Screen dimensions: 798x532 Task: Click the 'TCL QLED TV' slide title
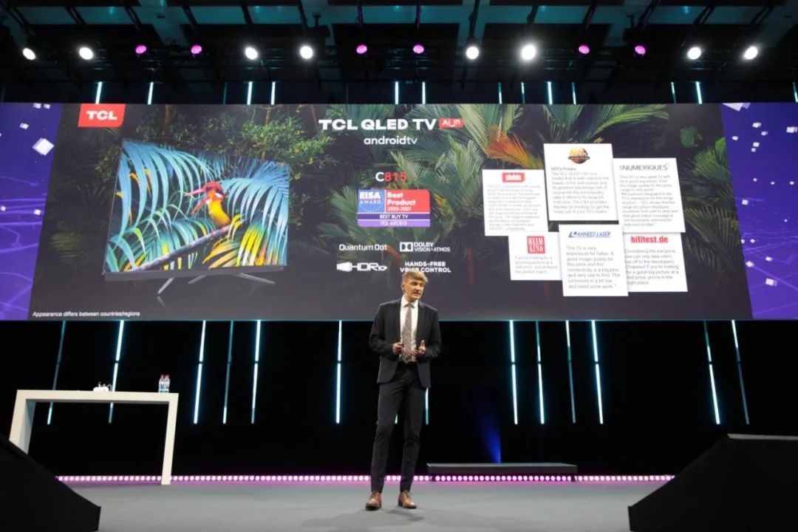click(x=378, y=125)
